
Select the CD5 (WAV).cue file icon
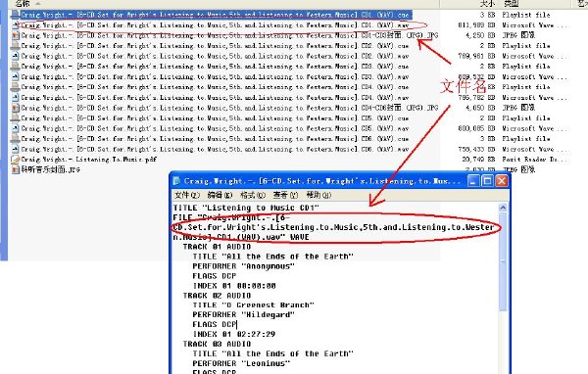[15, 118]
